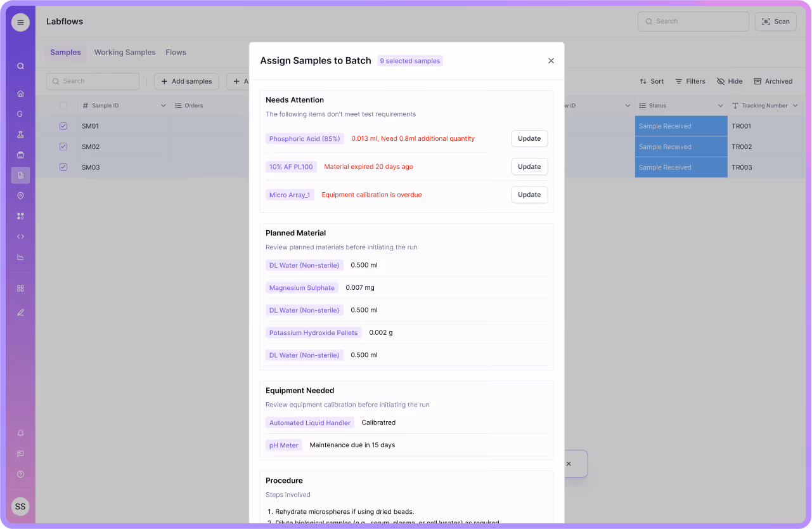Screen dimensions: 812x529
Task: Open the home icon in the sidebar
Action: point(20,93)
